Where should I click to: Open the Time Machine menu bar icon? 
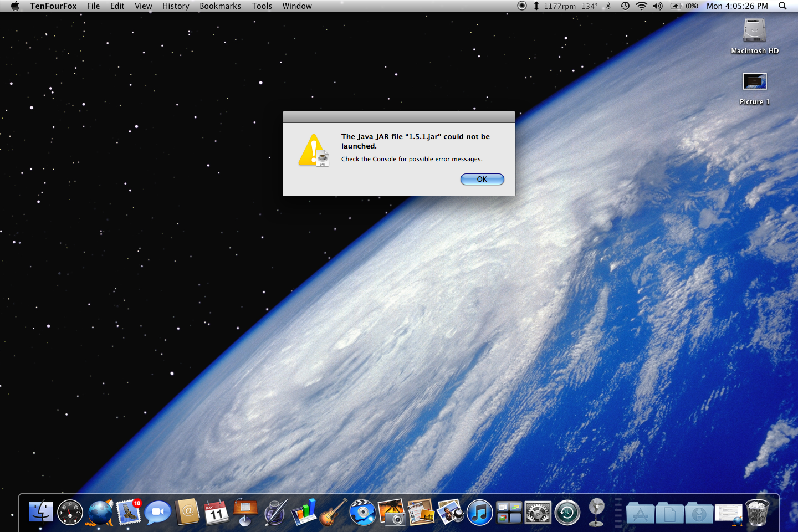625,6
